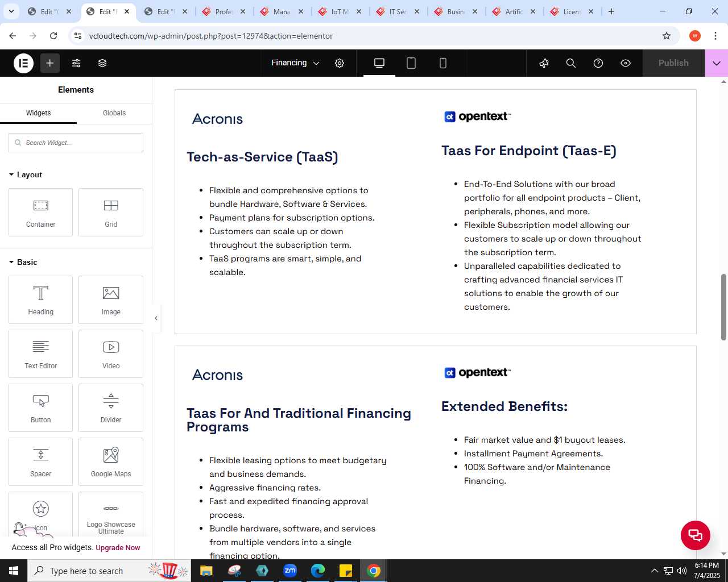Open Site Settings sliders icon

coord(76,63)
